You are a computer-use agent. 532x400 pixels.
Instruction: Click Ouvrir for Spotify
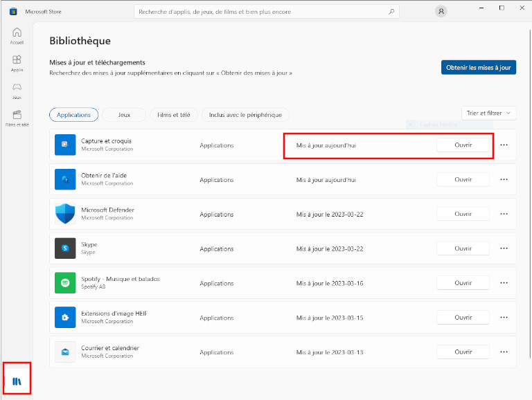(x=463, y=283)
